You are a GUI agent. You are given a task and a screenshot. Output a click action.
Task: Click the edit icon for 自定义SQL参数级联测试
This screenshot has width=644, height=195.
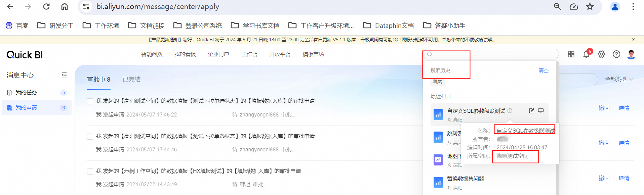pyautogui.click(x=531, y=111)
